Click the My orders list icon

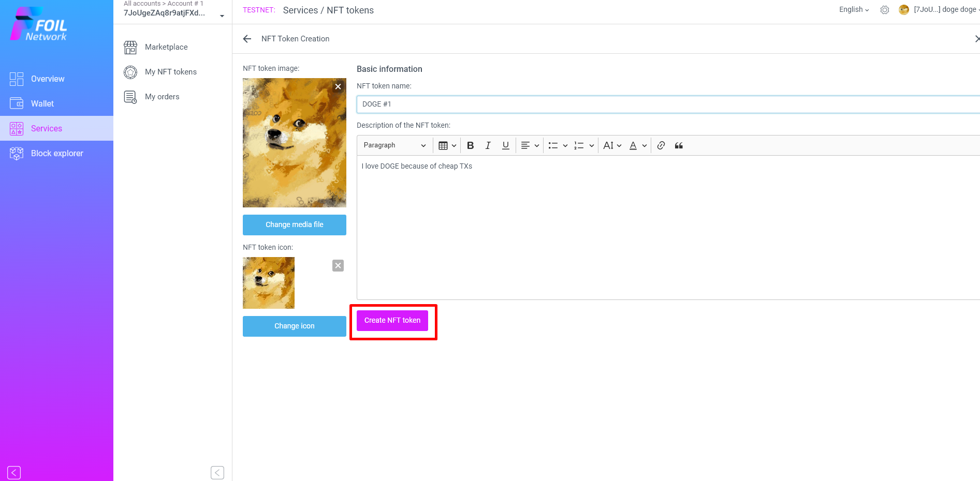130,97
